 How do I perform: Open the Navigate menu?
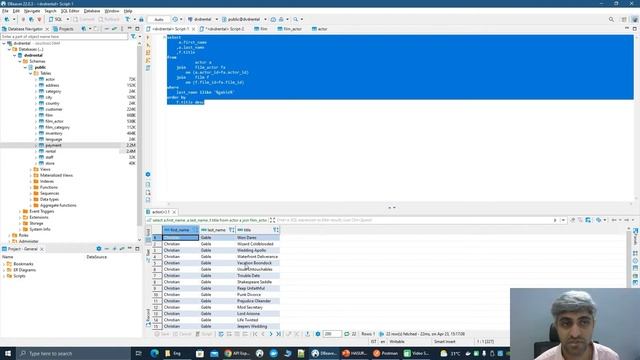tap(31, 11)
